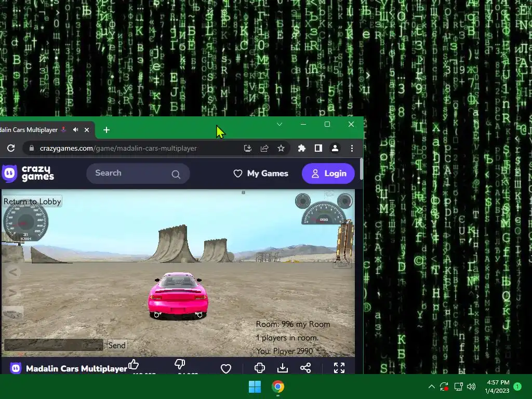Dislike the game with thumbs down
Screen dimensions: 532x399
click(180, 365)
